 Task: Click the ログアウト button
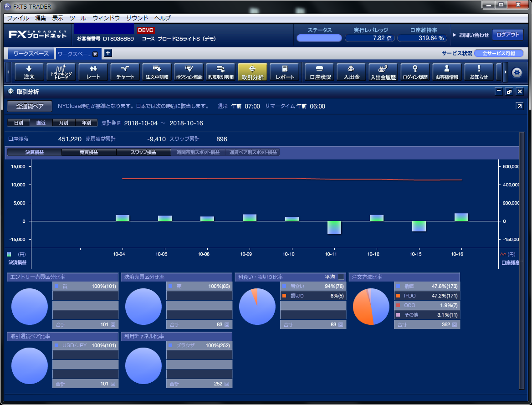pyautogui.click(x=507, y=35)
